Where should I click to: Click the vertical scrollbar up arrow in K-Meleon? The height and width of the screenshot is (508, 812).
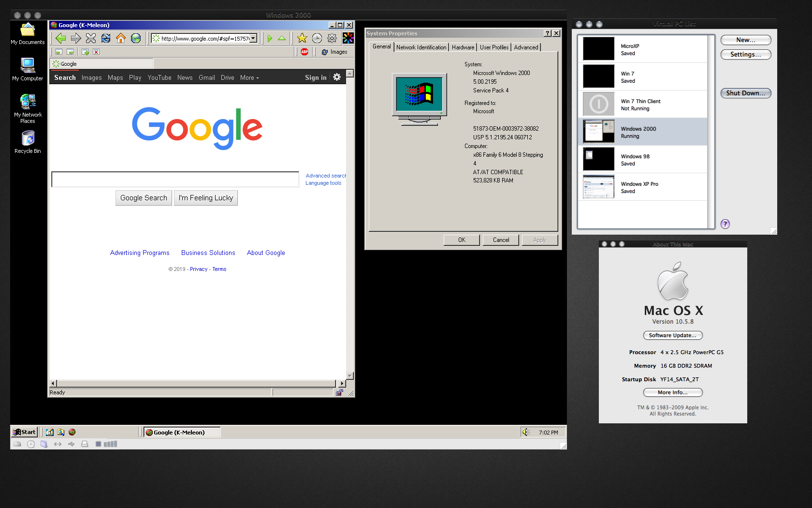click(350, 74)
